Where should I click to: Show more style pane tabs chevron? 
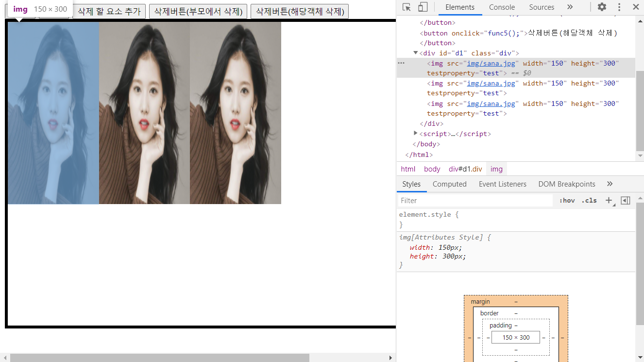pyautogui.click(x=610, y=184)
